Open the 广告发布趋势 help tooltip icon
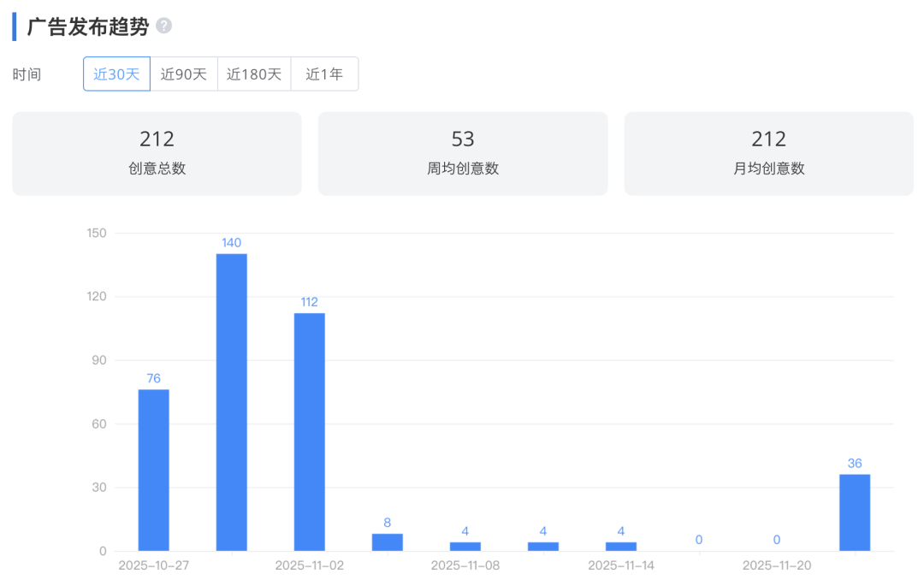Screen dimensions: 924x580 pos(164,26)
